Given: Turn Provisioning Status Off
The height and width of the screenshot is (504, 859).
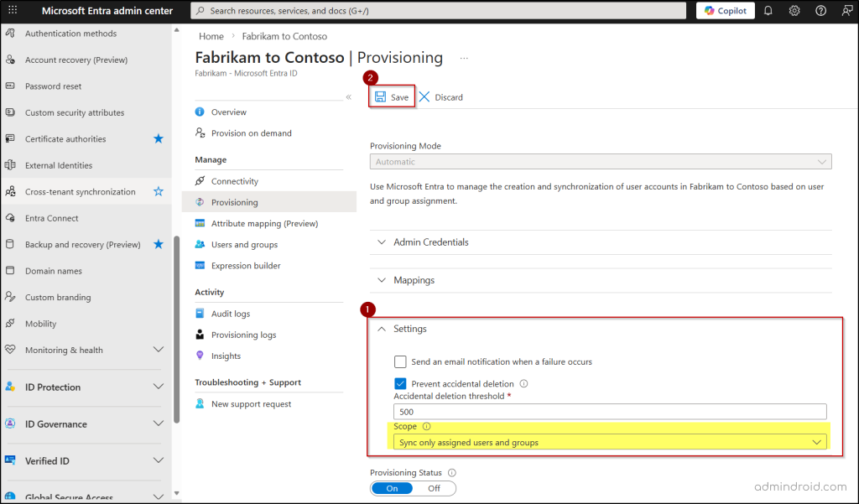Looking at the screenshot, I should click(x=434, y=487).
